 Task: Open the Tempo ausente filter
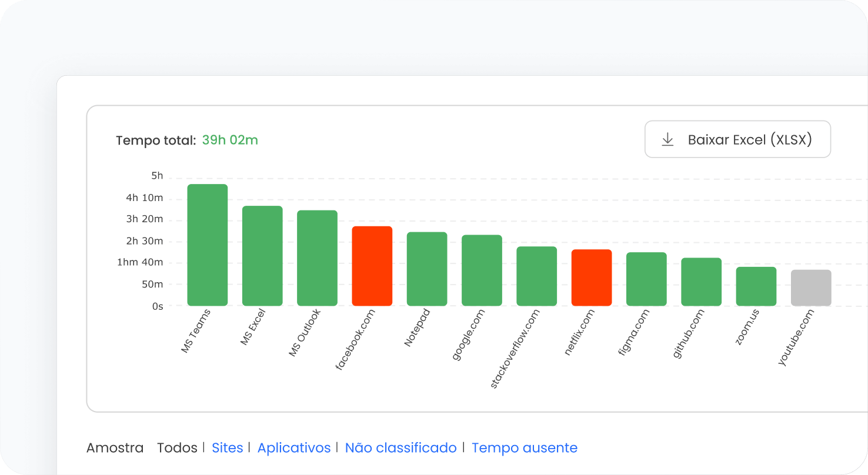click(x=524, y=448)
